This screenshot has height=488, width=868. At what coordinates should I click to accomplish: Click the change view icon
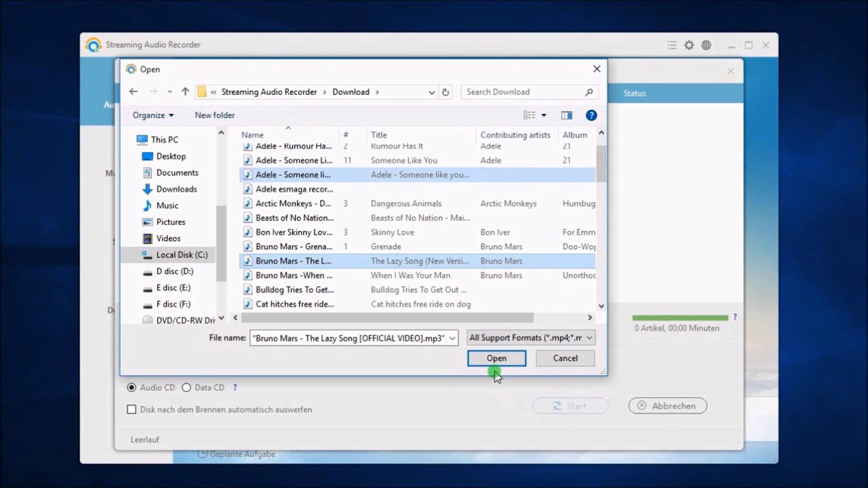529,115
